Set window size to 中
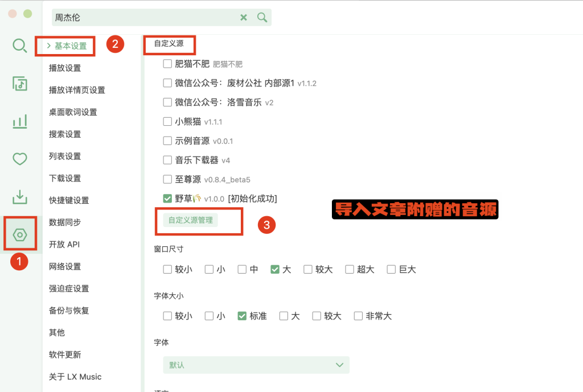The height and width of the screenshot is (392, 583). [242, 269]
